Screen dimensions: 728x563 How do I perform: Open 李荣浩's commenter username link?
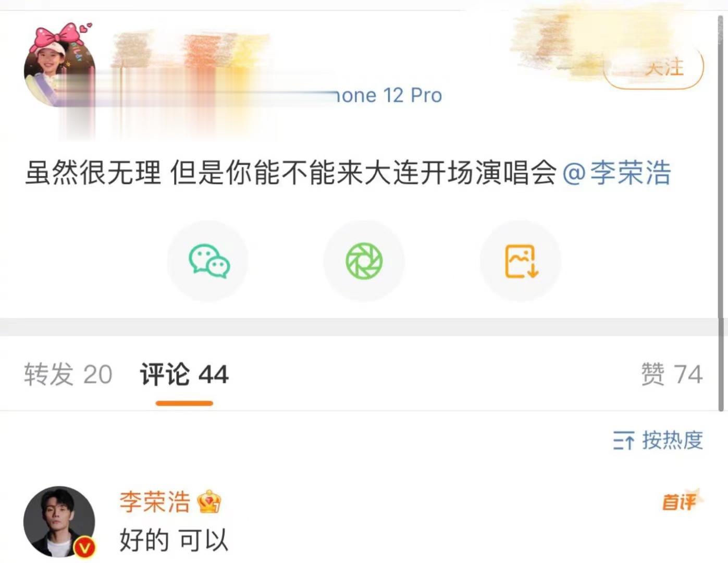click(155, 501)
